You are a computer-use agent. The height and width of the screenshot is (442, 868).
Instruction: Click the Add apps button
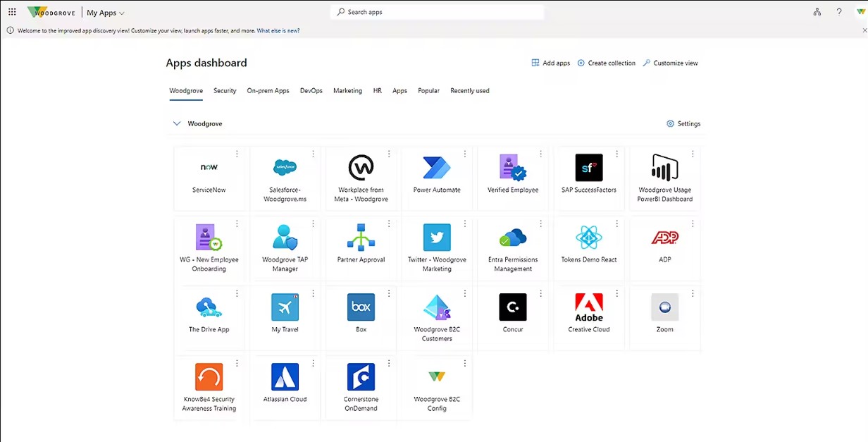550,63
